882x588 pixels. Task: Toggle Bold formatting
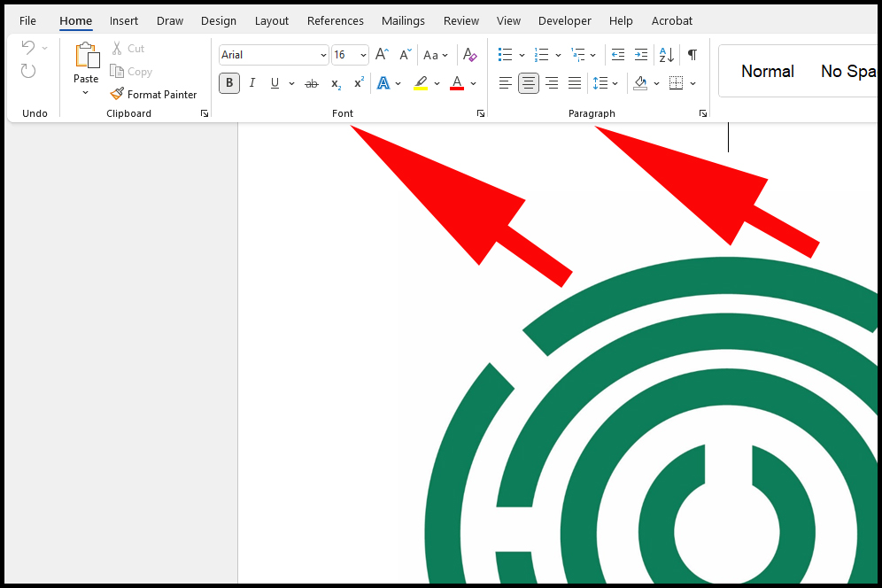[x=229, y=83]
